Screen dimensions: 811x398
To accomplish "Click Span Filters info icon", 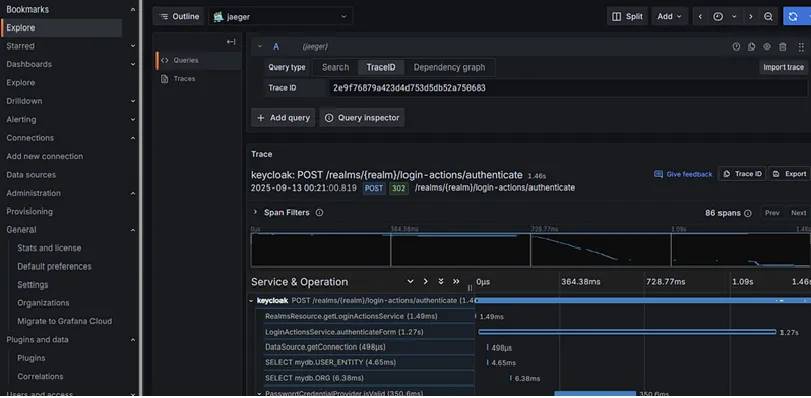I will (x=319, y=213).
